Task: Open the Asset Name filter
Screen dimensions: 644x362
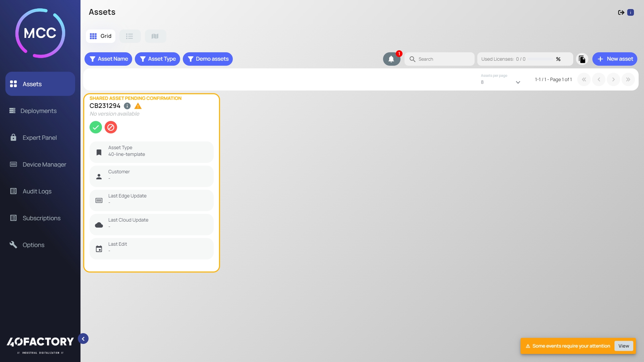Action: (x=108, y=59)
